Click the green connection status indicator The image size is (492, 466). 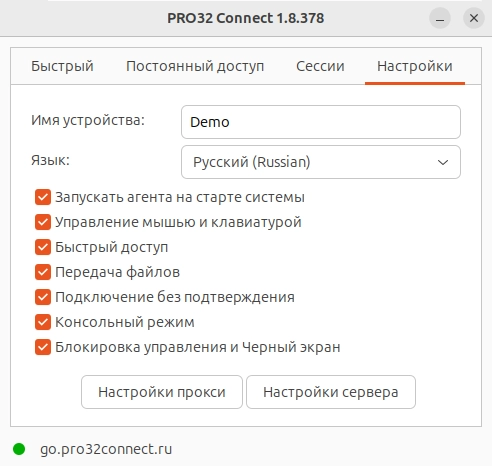[x=19, y=449]
